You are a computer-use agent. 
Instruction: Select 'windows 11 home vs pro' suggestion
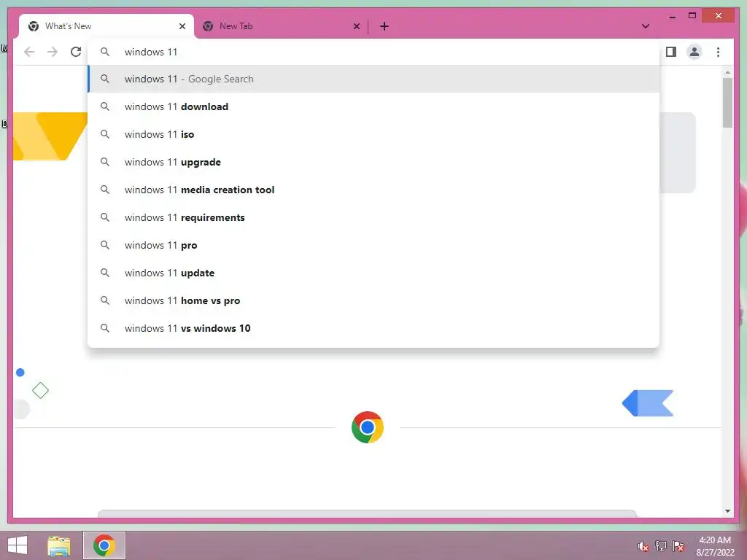point(373,300)
